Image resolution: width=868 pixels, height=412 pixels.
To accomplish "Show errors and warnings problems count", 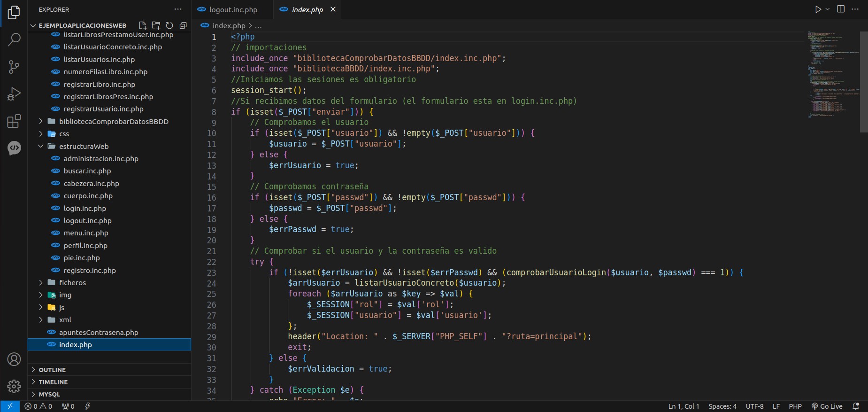I will pos(38,406).
